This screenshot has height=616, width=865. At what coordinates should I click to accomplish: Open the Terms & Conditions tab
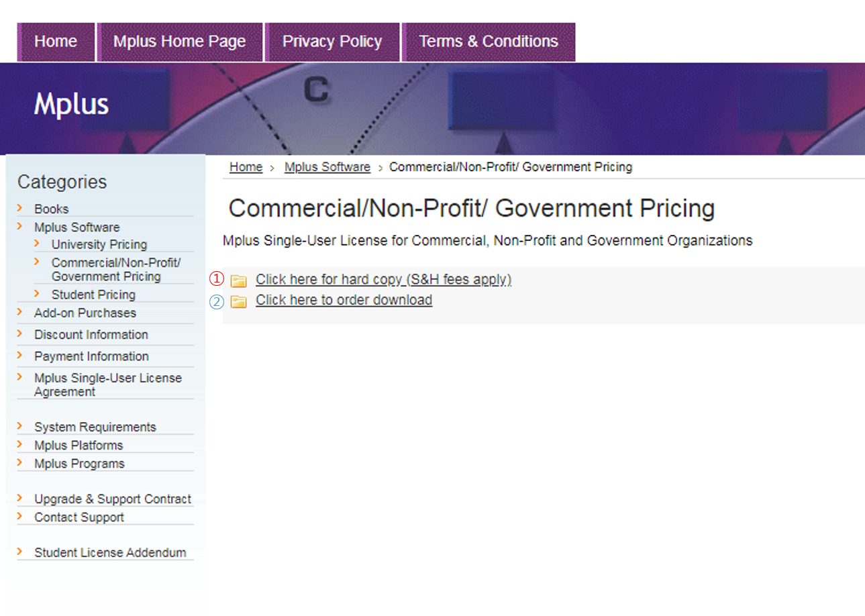[489, 42]
